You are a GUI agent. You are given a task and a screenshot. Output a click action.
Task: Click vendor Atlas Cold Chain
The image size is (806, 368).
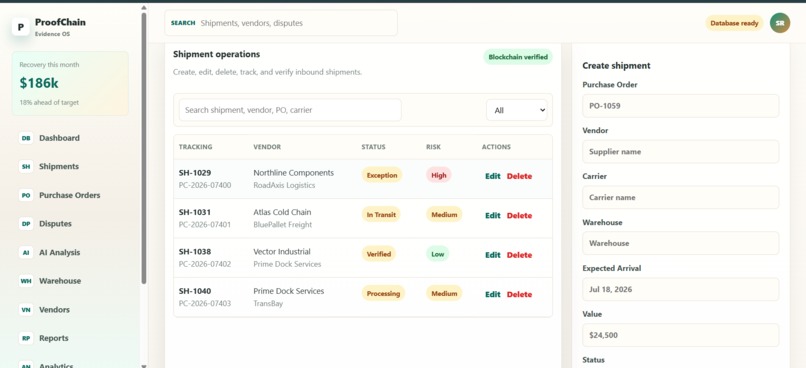click(x=282, y=212)
